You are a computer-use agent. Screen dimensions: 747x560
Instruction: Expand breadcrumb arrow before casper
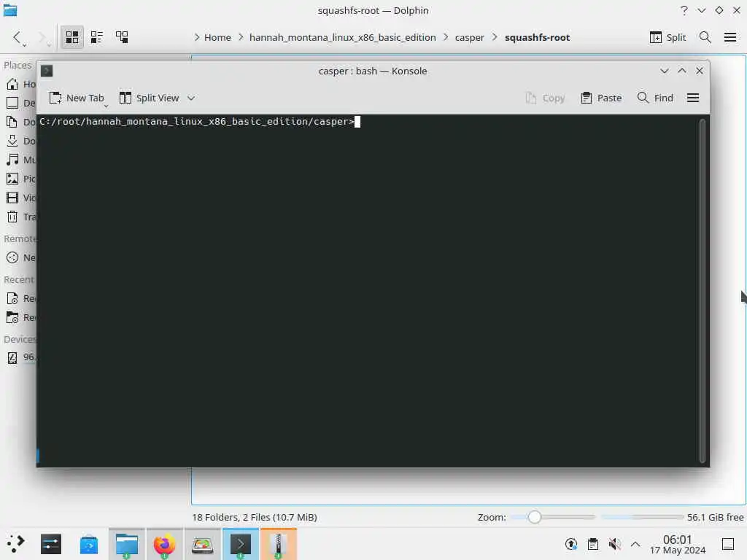[x=446, y=37]
